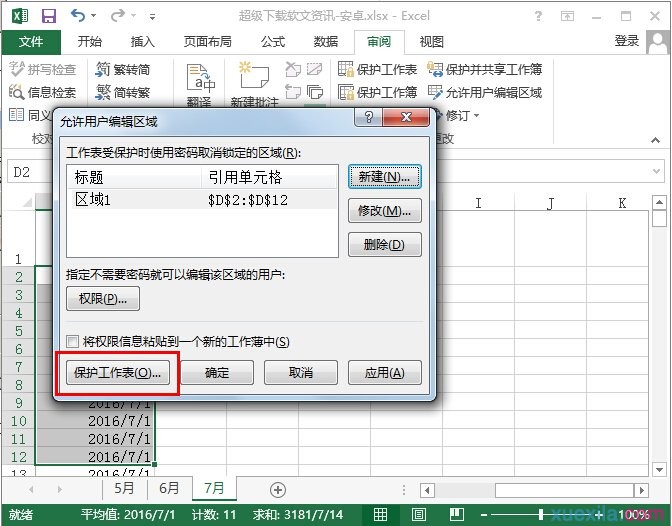Open customize quick access toolbar dropdown
The height and width of the screenshot is (526, 672).
(x=152, y=17)
